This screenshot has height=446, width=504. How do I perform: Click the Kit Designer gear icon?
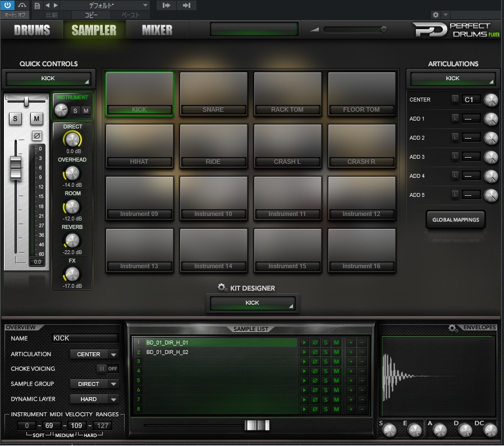click(x=222, y=288)
